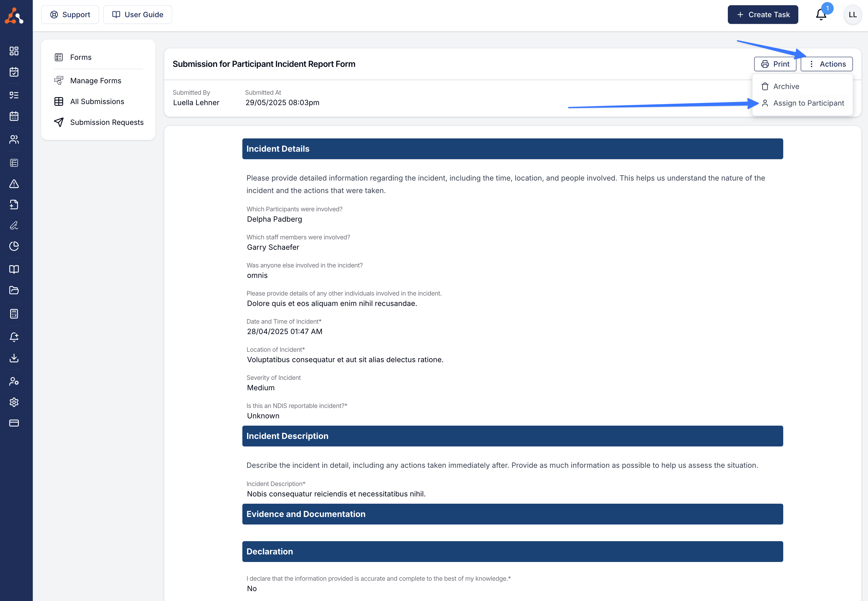Open the task checklist icon in sidebar

[x=14, y=95]
